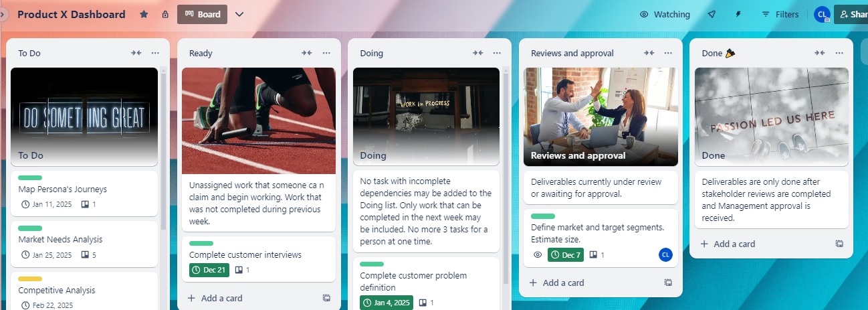Star the Product X Dashboard board

144,14
